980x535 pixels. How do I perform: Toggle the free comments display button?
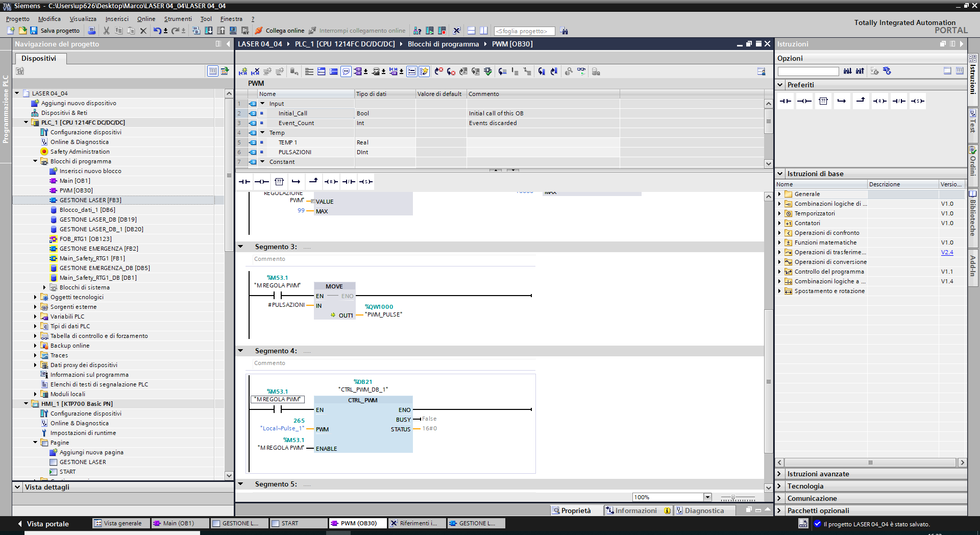coord(346,71)
